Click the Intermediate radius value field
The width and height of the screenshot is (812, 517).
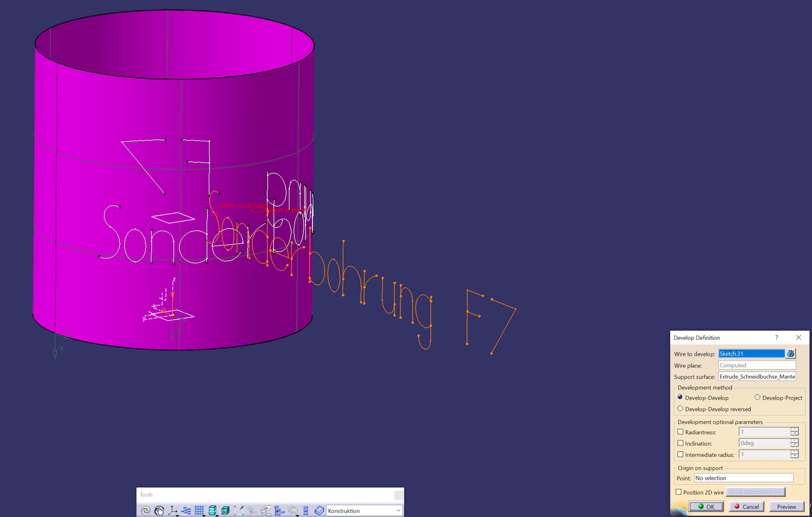[x=764, y=454]
